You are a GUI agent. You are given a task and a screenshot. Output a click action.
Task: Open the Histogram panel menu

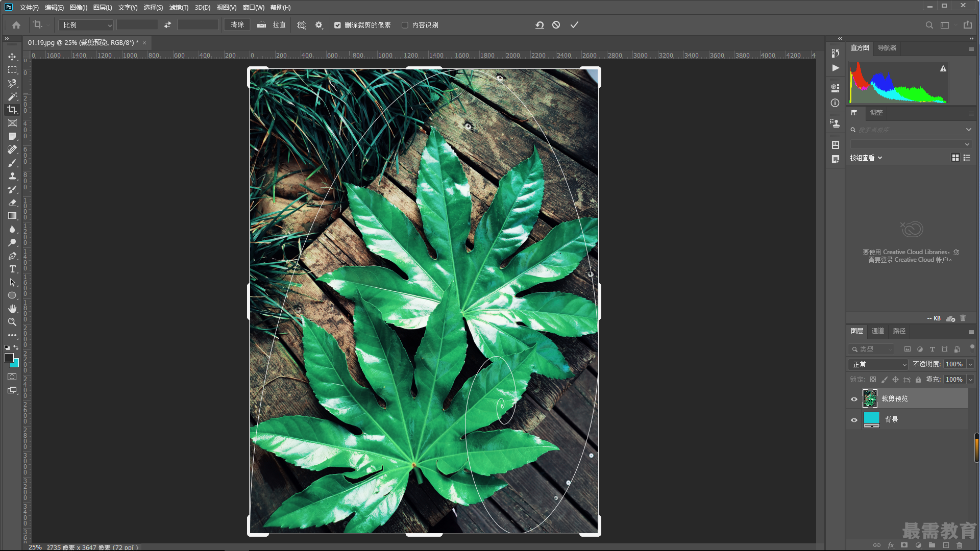pyautogui.click(x=971, y=48)
